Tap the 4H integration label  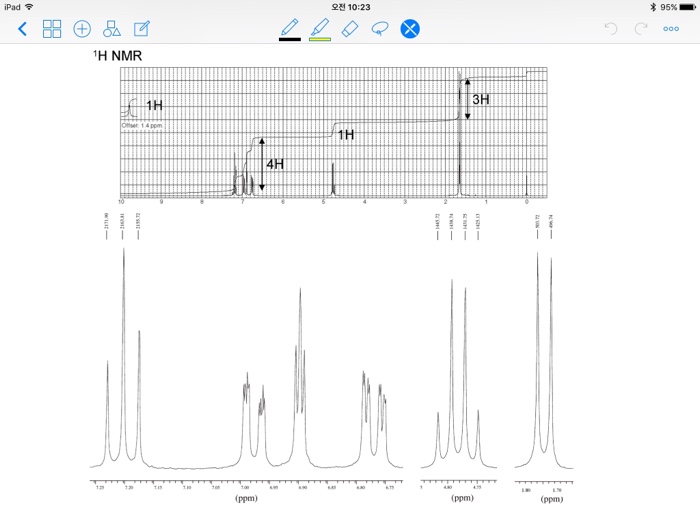coord(275,163)
